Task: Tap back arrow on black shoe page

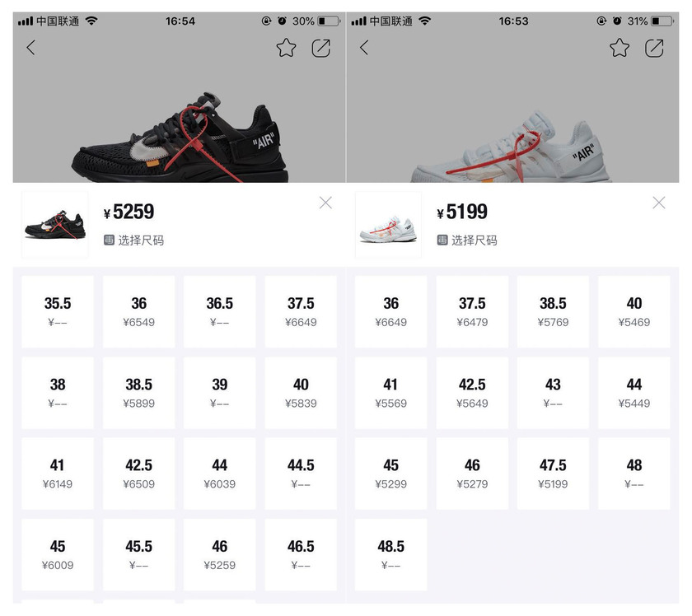Action: point(30,48)
